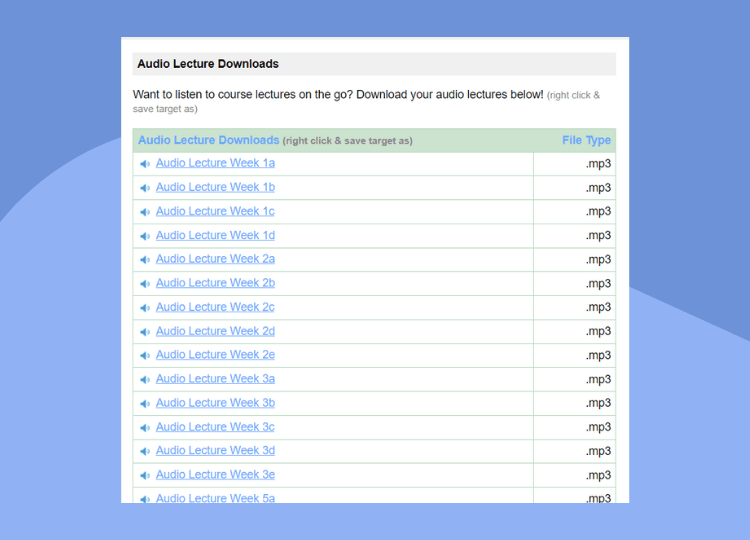Open Audio Lecture Week 2b link
The width and height of the screenshot is (750, 540).
[x=215, y=283]
